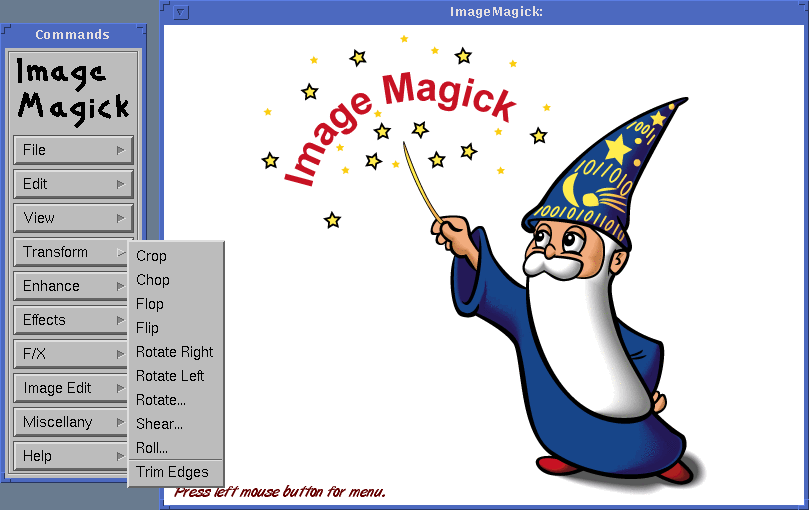Open the Miscellany menu
This screenshot has height=510, width=809.
70,422
